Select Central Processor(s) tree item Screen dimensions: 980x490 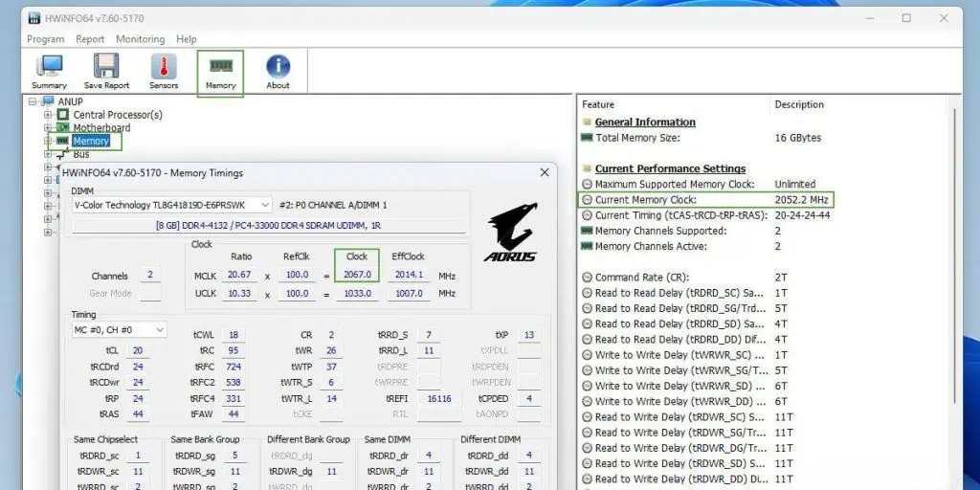pyautogui.click(x=118, y=115)
